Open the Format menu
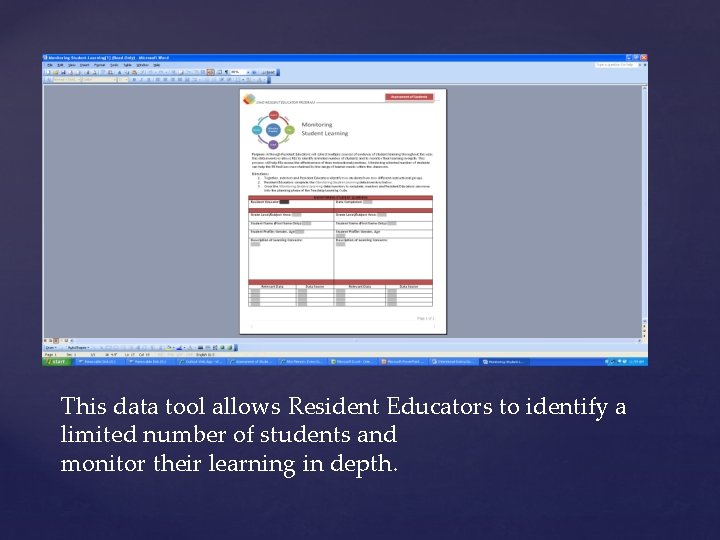 coord(100,65)
